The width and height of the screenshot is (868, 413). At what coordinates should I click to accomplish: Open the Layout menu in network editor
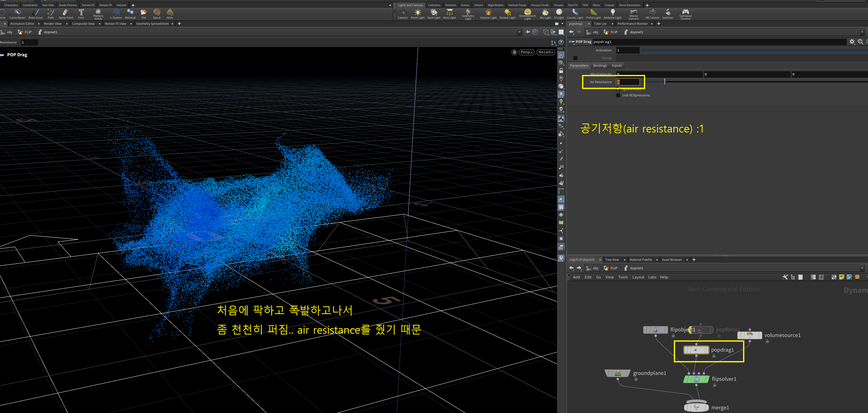(638, 277)
